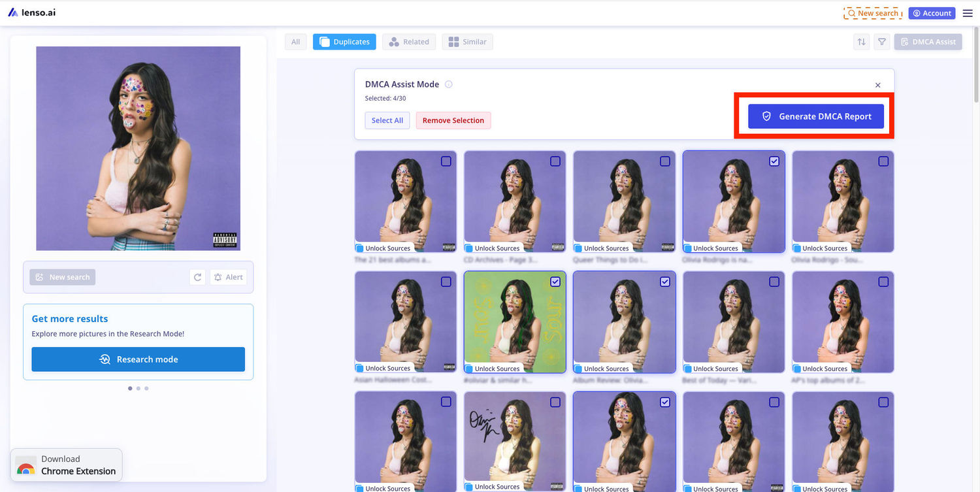Click the grey New search button under the image
This screenshot has height=492, width=980.
click(63, 277)
